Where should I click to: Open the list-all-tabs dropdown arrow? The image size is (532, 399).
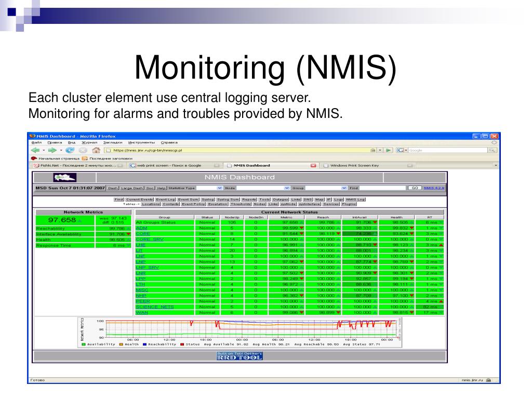click(496, 166)
